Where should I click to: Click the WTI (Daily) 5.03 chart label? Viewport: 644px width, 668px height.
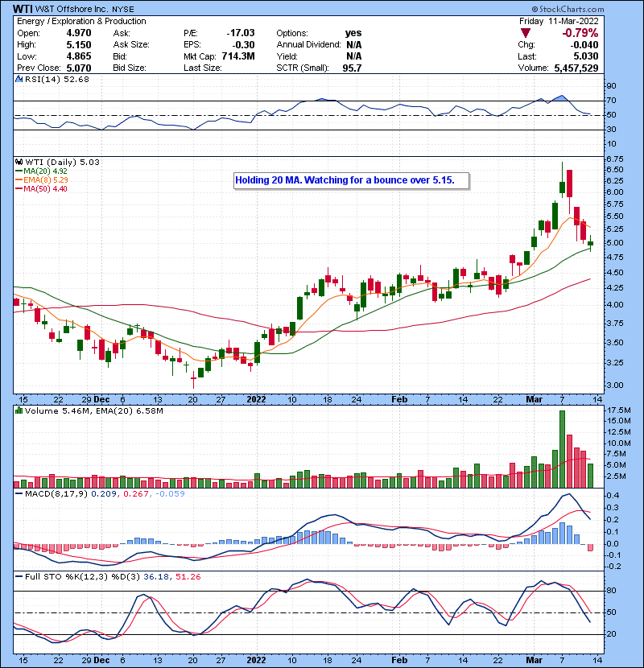point(62,163)
